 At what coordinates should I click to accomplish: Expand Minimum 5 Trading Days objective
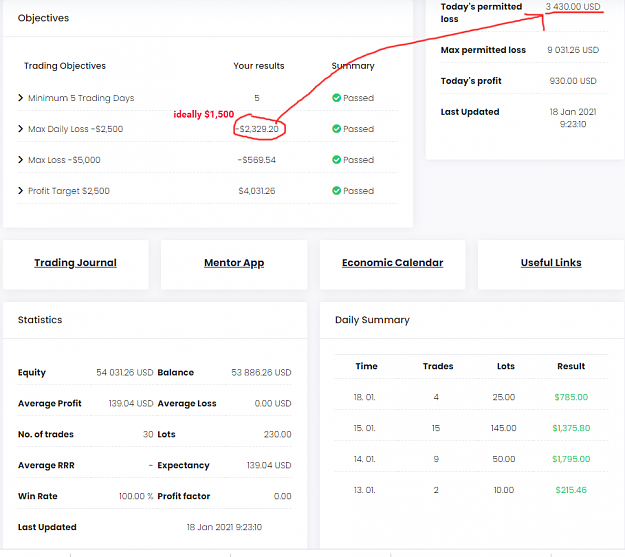click(20, 98)
